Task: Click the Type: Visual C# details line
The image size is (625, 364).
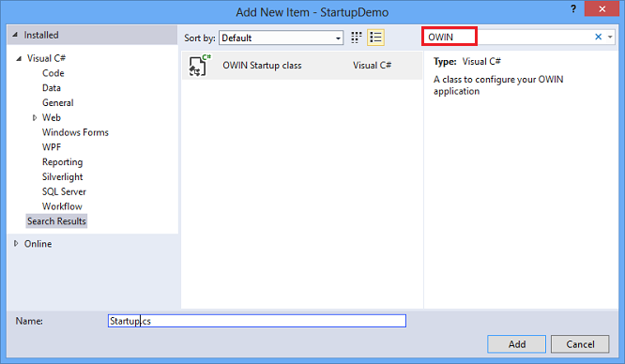Action: [467, 62]
